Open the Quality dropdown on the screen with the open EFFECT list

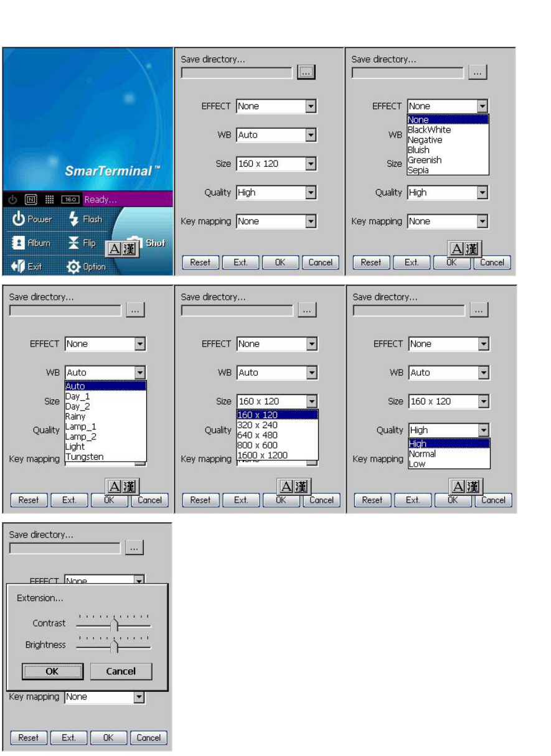pyautogui.click(x=483, y=193)
